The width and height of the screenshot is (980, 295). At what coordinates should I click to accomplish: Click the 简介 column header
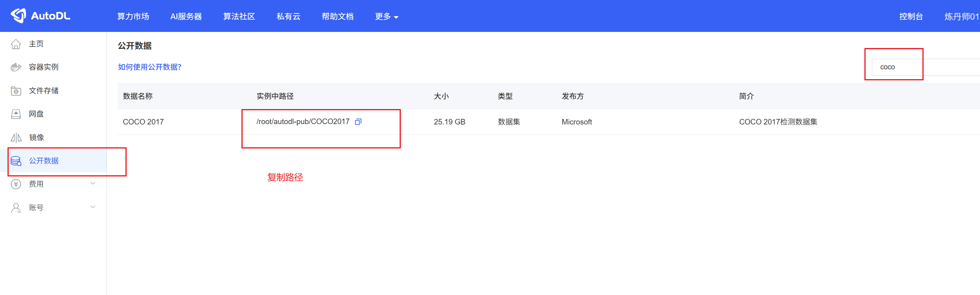[746, 96]
